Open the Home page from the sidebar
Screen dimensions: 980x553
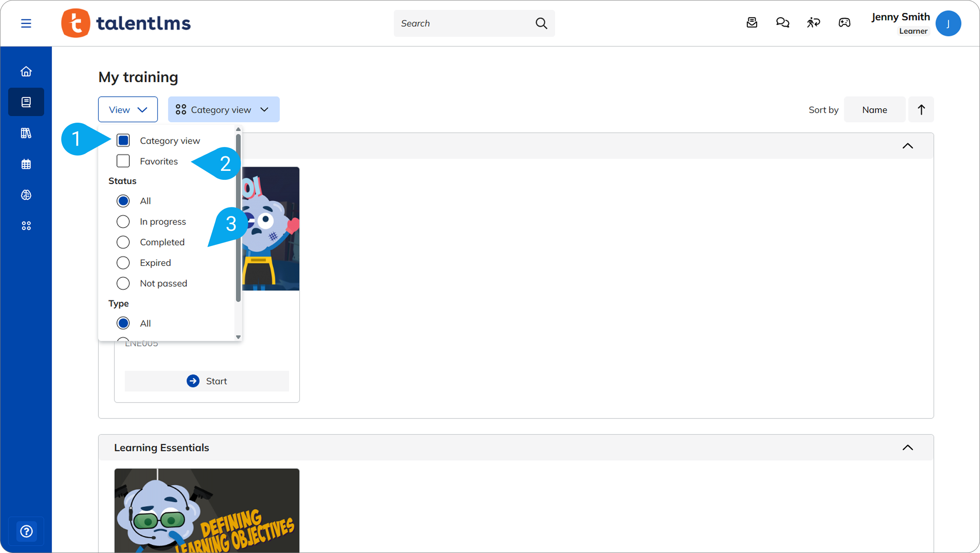(26, 71)
